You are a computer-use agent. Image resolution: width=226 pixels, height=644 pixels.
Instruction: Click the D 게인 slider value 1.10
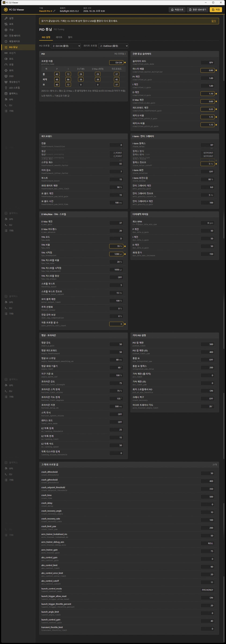click(208, 94)
